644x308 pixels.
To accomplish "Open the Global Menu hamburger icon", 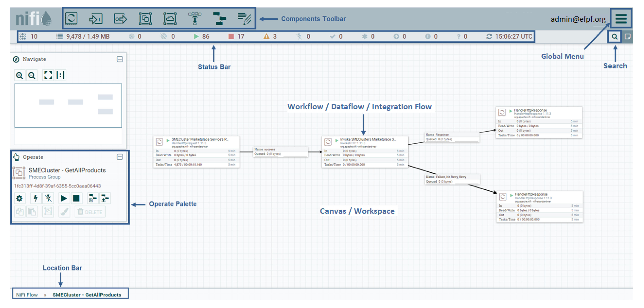I will 621,18.
